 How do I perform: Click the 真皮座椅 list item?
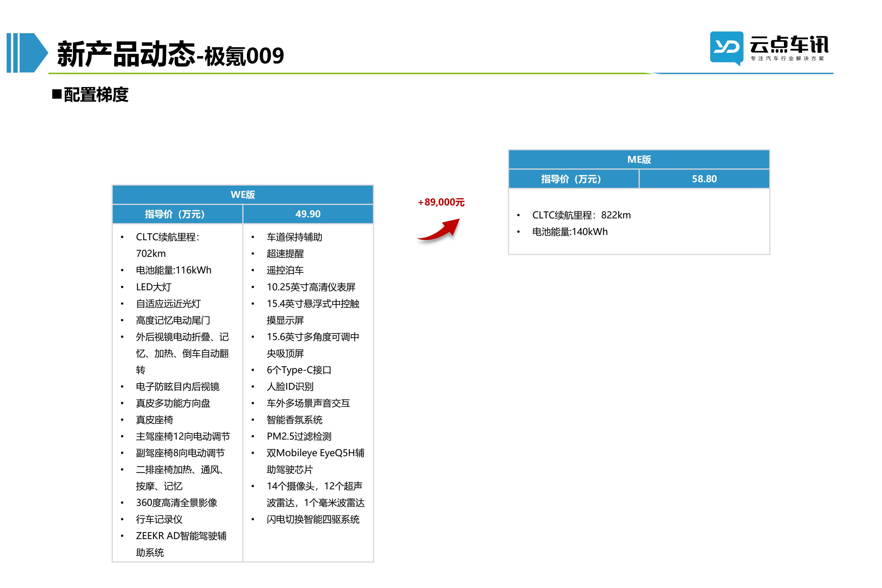[155, 420]
